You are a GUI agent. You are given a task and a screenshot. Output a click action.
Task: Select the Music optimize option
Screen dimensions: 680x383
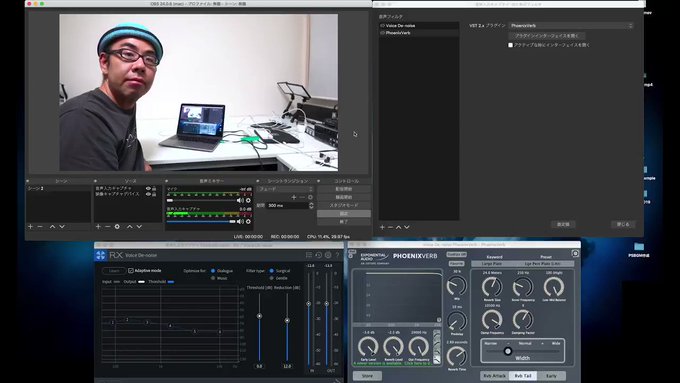click(x=213, y=278)
